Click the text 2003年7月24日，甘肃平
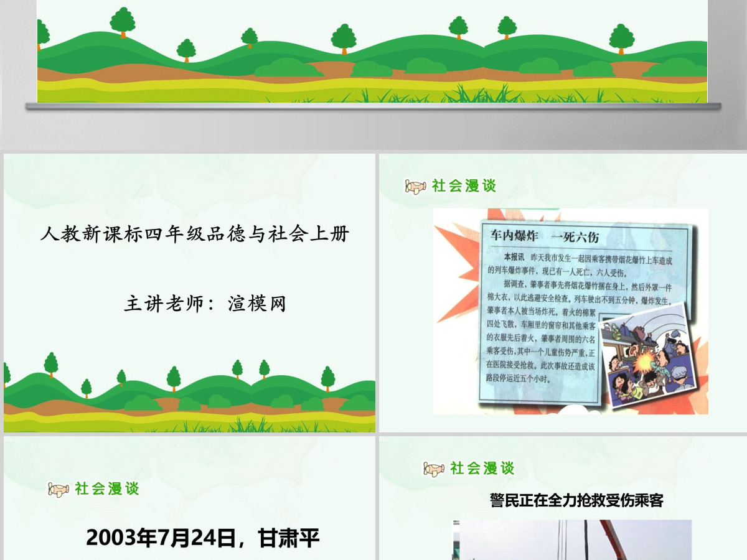 click(x=202, y=538)
